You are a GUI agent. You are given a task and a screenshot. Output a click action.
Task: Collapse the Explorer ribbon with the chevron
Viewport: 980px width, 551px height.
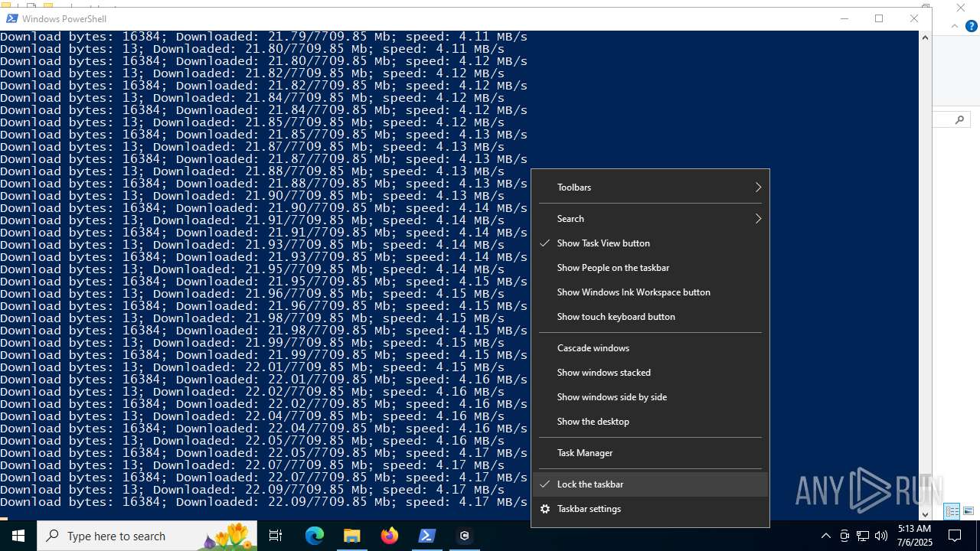coord(955,26)
